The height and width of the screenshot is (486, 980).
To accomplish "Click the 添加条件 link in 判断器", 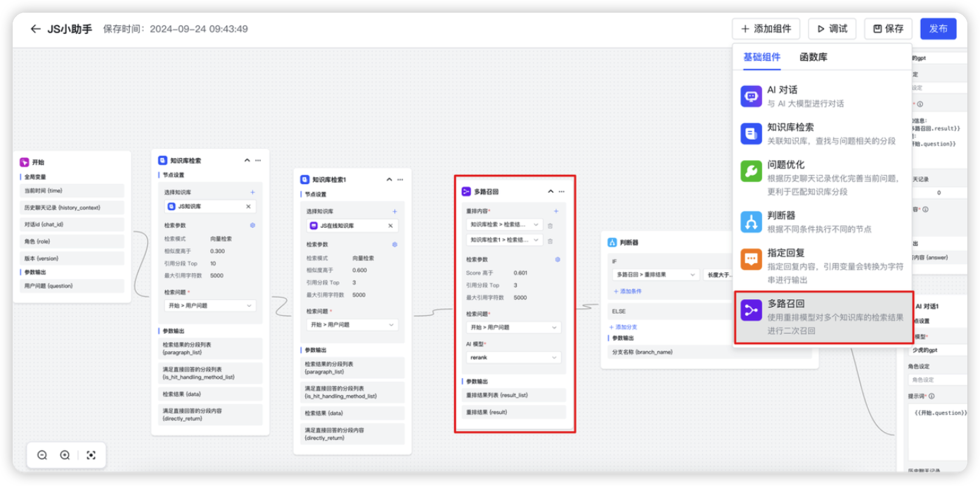I will pos(627,291).
